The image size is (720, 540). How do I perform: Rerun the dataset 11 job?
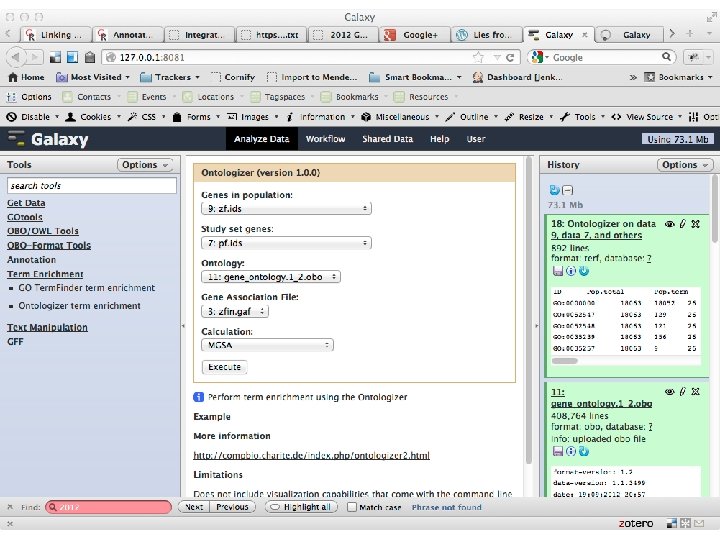(x=584, y=451)
